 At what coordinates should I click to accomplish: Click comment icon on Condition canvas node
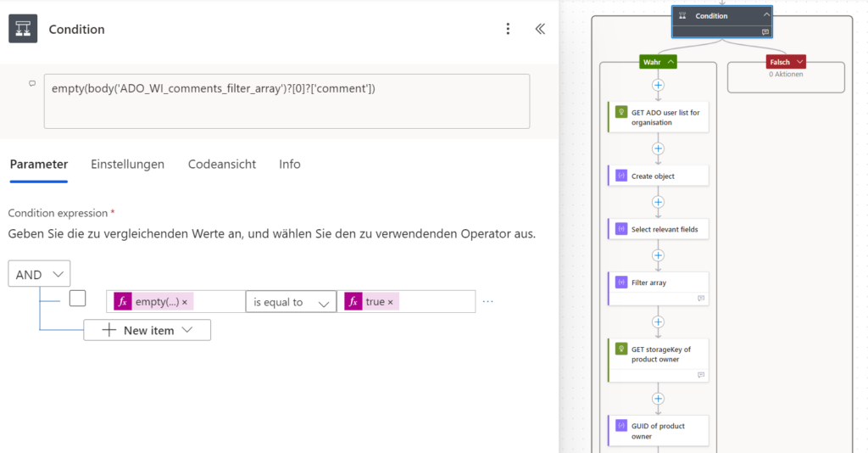(x=765, y=32)
